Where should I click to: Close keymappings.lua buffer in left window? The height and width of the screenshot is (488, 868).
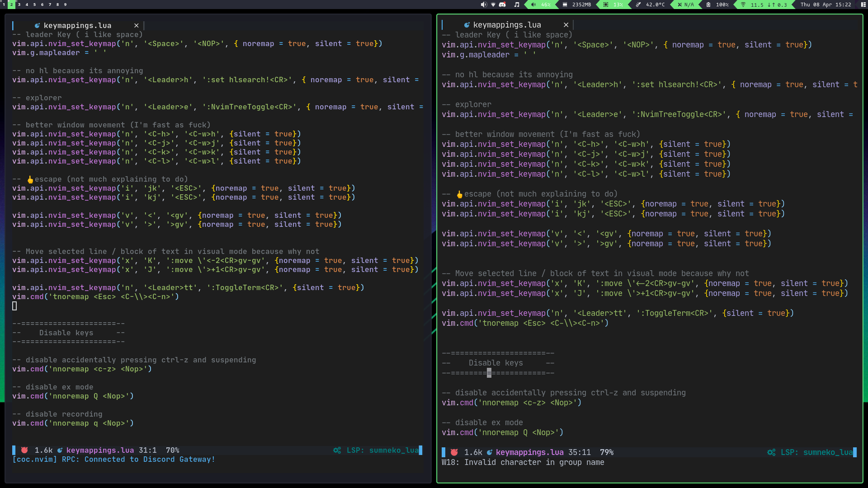[x=136, y=26]
